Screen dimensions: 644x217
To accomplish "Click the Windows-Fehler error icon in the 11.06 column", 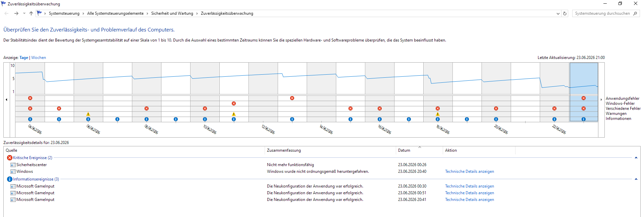I will point(234,103).
